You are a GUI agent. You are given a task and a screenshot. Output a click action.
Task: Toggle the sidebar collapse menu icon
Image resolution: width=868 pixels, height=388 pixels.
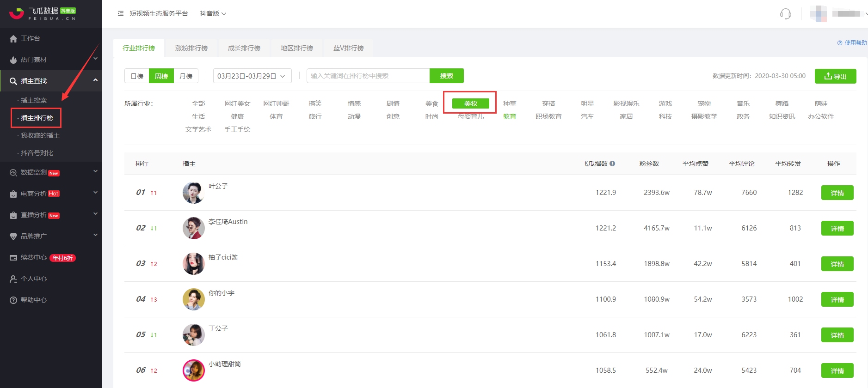121,13
